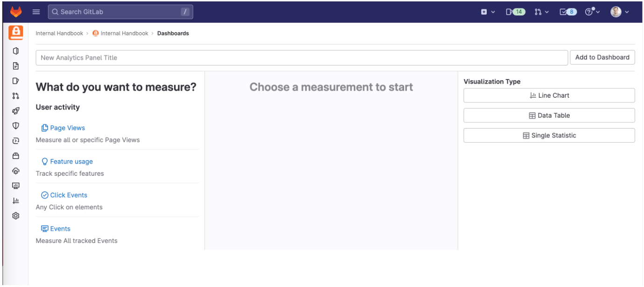Choose the Line Chart visualization type
The image size is (644, 287).
tap(549, 95)
